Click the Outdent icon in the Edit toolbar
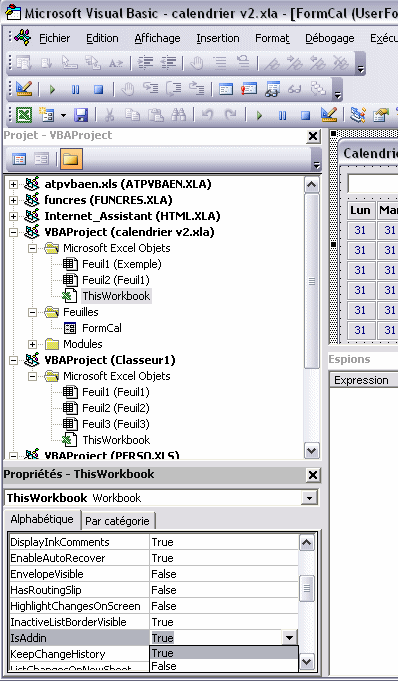The image size is (398, 682). tap(168, 64)
